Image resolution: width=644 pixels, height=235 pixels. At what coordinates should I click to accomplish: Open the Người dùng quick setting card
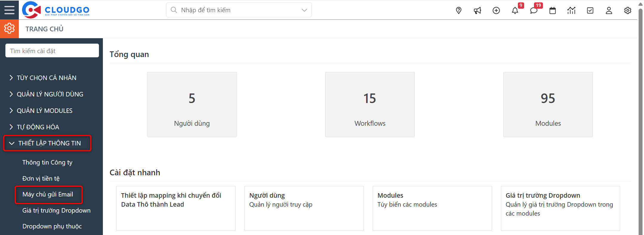point(304,208)
